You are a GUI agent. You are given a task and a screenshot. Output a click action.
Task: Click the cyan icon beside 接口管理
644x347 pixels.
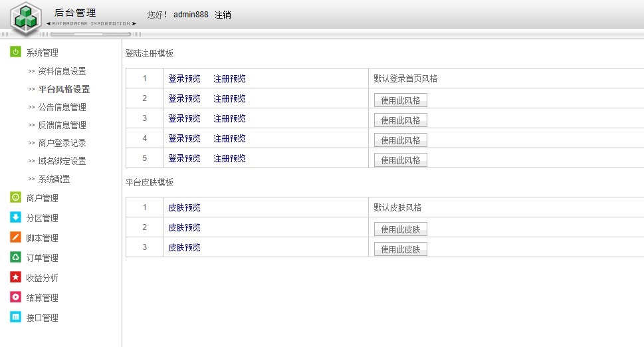point(15,317)
